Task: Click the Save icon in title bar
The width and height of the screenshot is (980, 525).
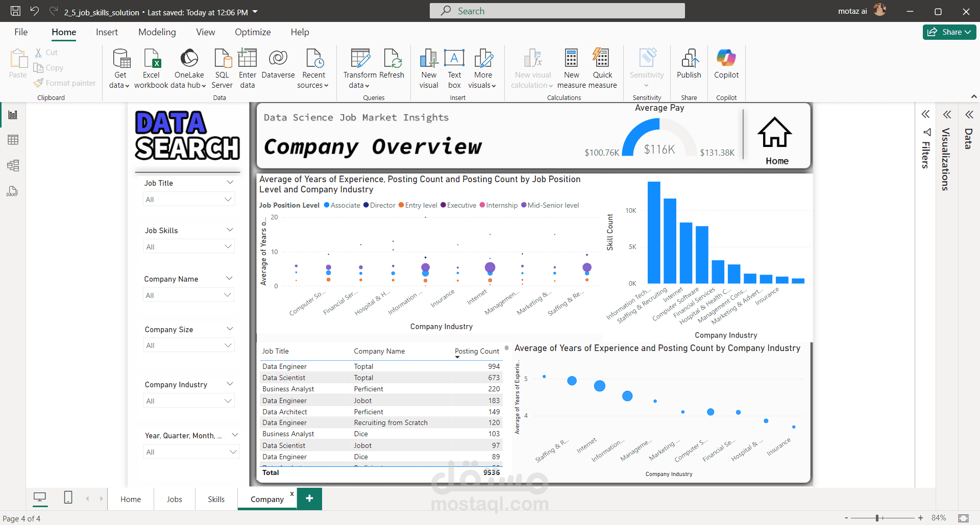Action: point(16,11)
